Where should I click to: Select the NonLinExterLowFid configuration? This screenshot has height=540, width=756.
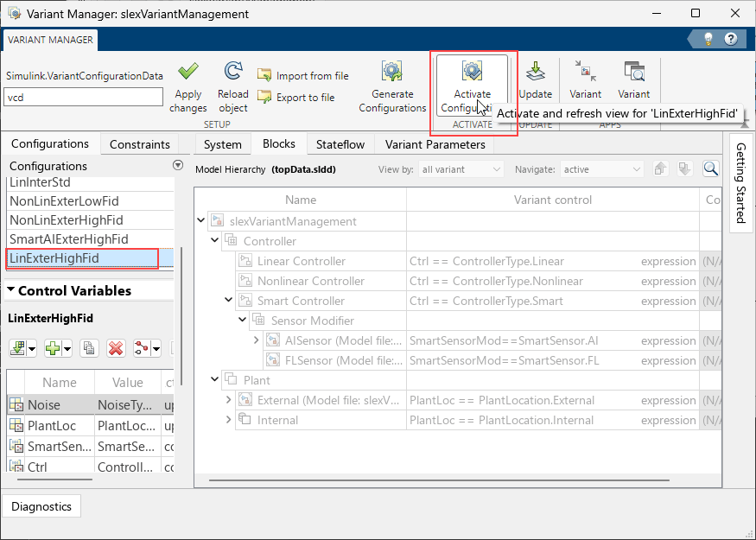tap(90, 201)
